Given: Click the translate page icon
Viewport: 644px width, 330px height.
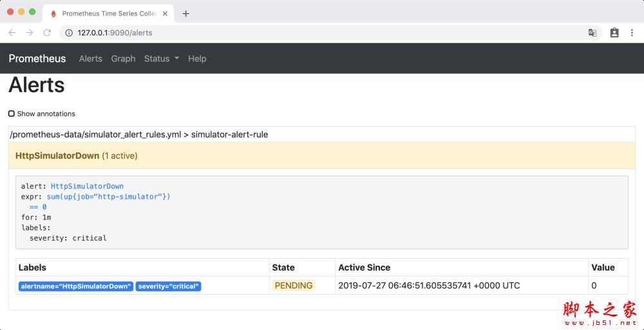Looking at the screenshot, I should 592,33.
